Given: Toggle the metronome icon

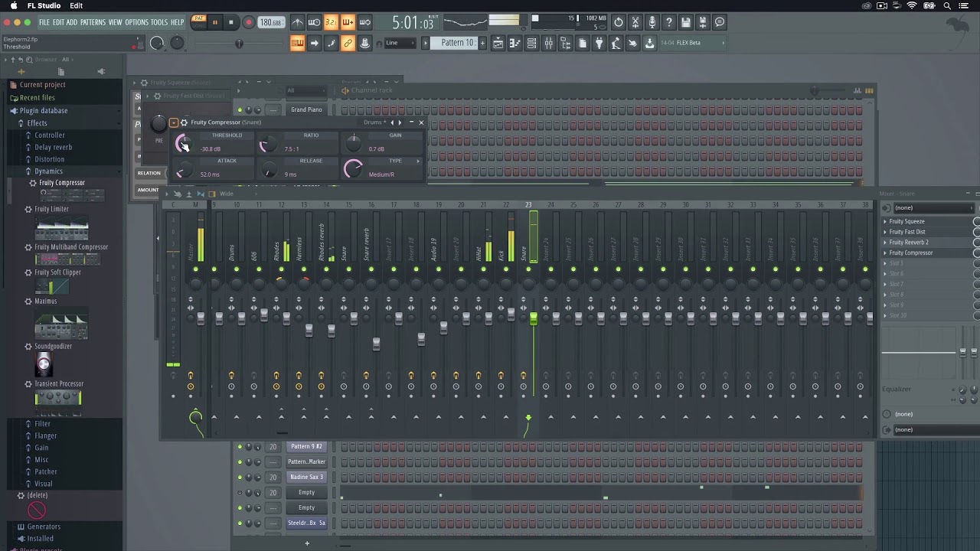Looking at the screenshot, I should point(297,22).
